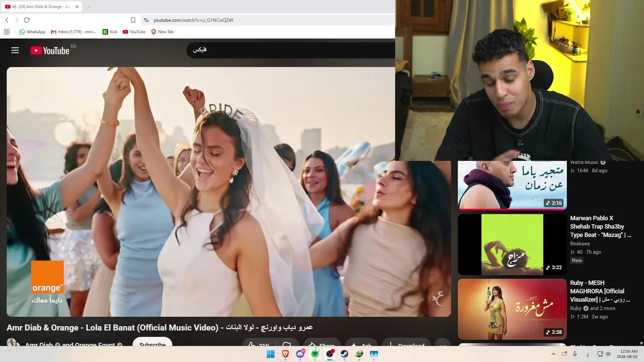The height and width of the screenshot is (362, 644).
Task: Click the microphone icon in the system tray
Action: 575,354
